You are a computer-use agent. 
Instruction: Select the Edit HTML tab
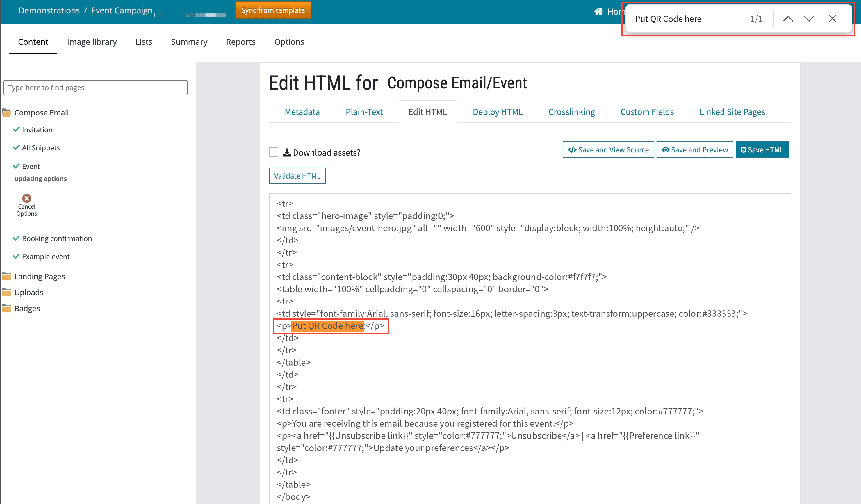(427, 112)
